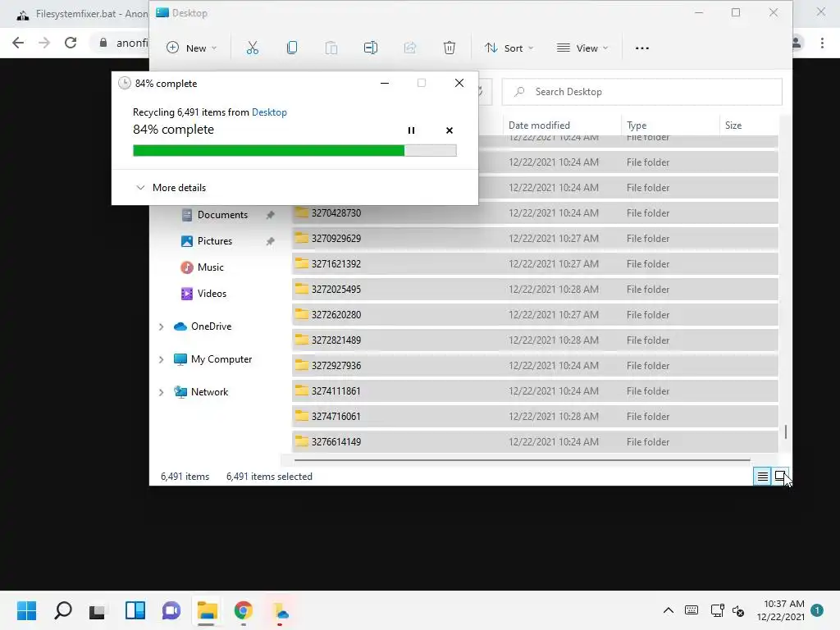Click the Search Desktop field
Screen dimensions: 840x630
click(641, 92)
